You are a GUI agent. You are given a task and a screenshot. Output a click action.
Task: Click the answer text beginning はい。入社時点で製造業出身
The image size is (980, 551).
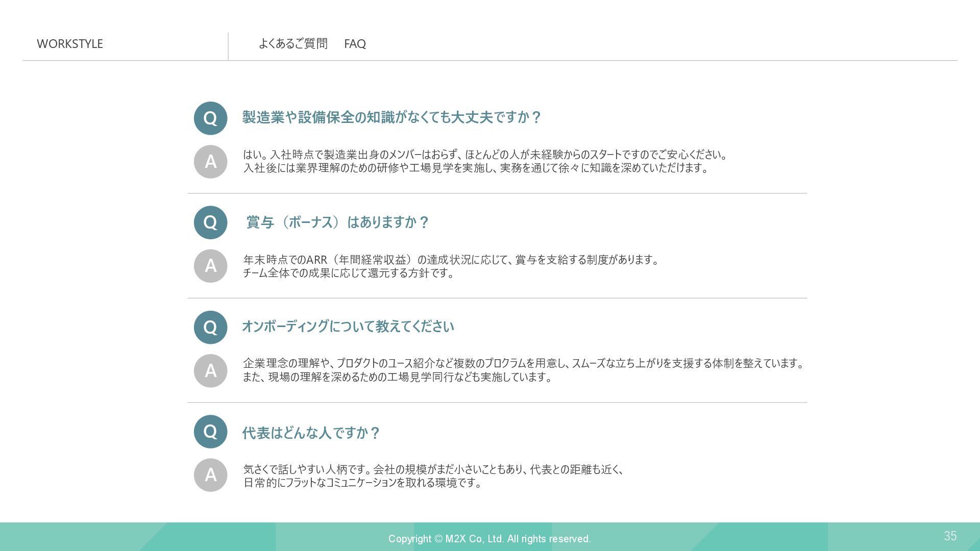tap(485, 161)
